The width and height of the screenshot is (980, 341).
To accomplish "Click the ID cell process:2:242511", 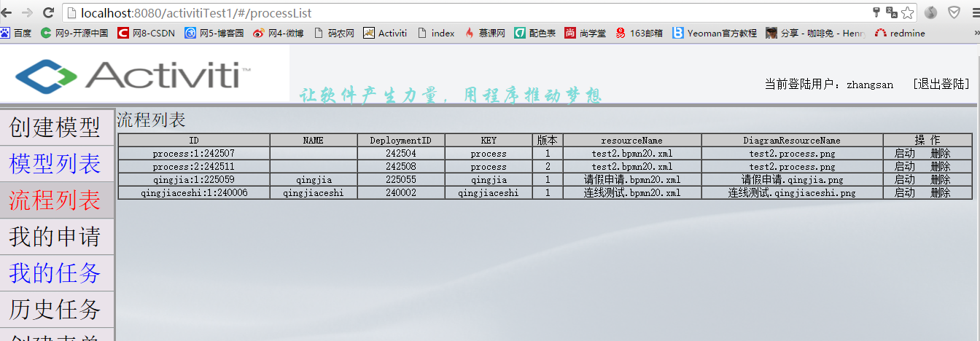I will click(194, 167).
